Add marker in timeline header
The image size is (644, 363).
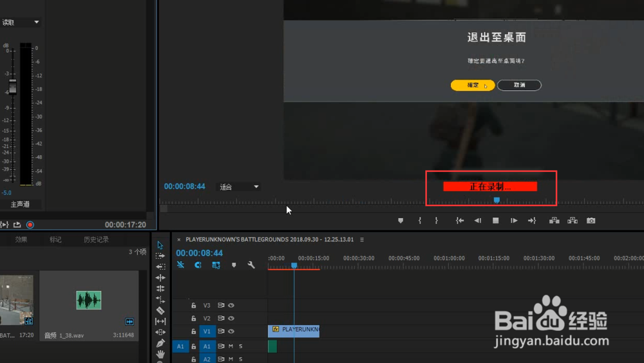pyautogui.click(x=234, y=265)
